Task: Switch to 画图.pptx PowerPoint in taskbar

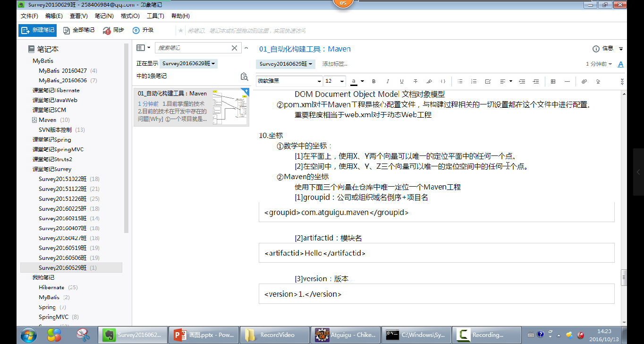Action: [x=203, y=335]
